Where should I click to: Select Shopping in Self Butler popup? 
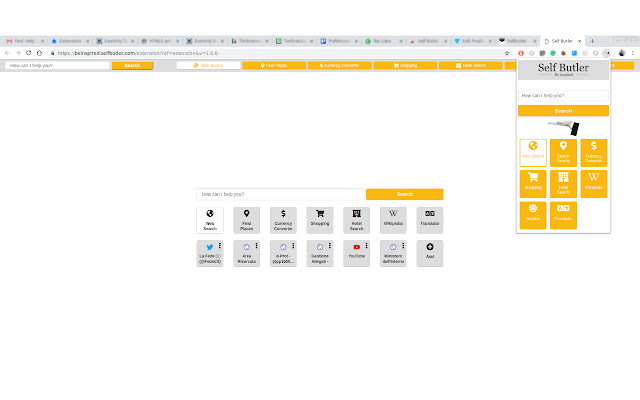pyautogui.click(x=533, y=184)
